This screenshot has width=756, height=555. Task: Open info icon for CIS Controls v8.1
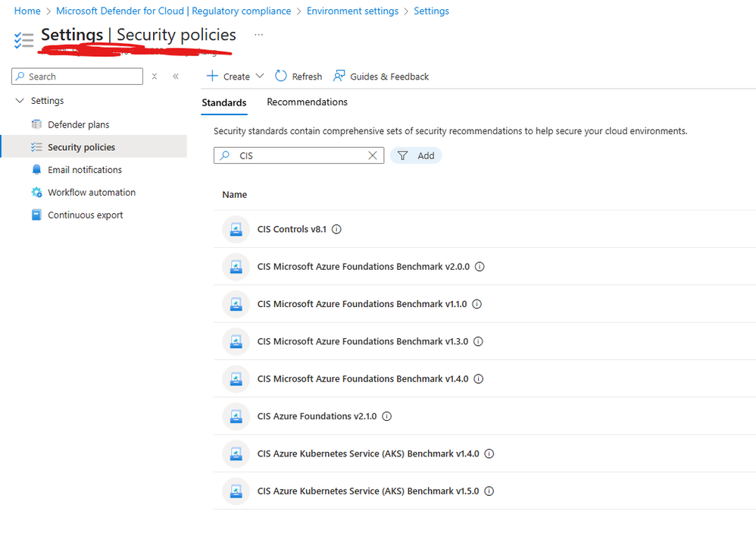pyautogui.click(x=336, y=229)
